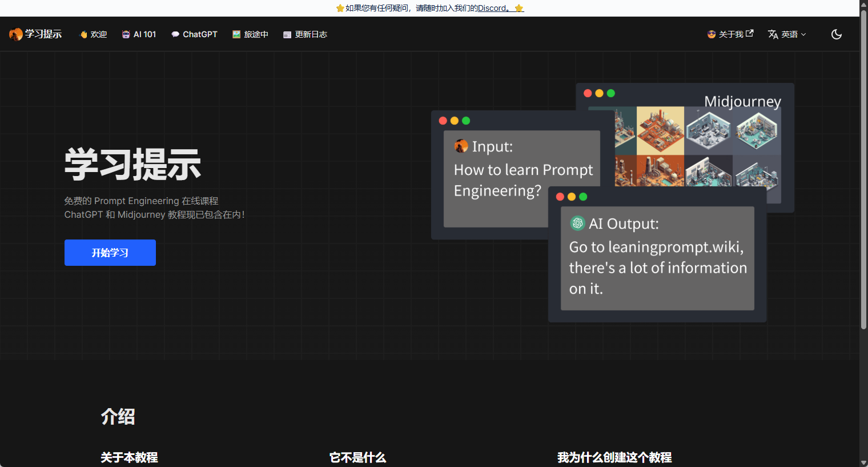
Task: Click the scrollbar up arrow
Action: [x=863, y=4]
